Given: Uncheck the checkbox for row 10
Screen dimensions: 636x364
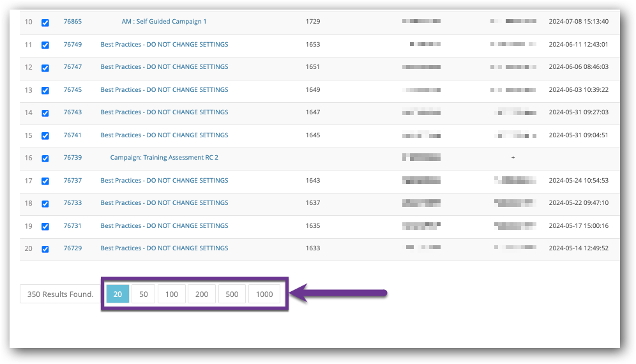Looking at the screenshot, I should click(x=45, y=23).
